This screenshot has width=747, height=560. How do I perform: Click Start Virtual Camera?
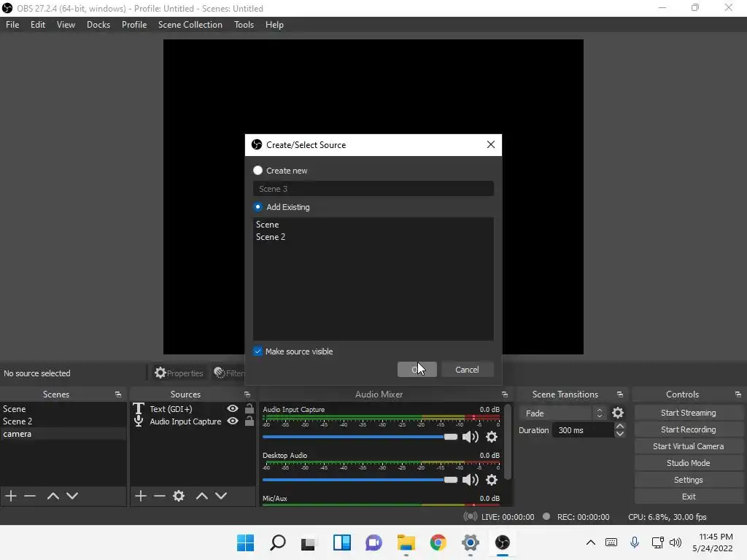[x=689, y=446]
